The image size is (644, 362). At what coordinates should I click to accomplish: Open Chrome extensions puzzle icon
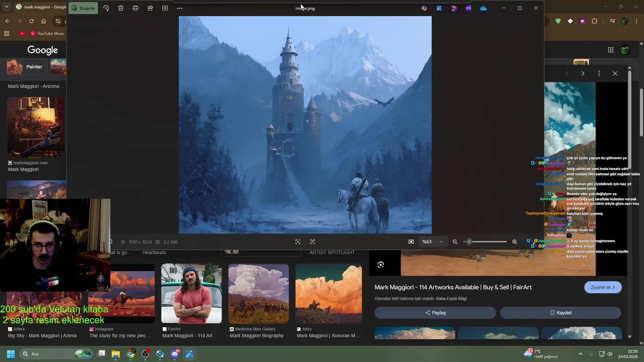[x=595, y=21]
